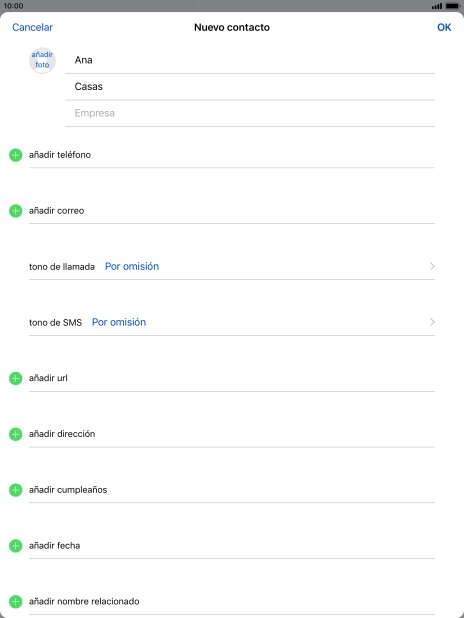The width and height of the screenshot is (464, 618).
Task: Tap the green plus beside añadir cumpleaños
Action: [15, 490]
